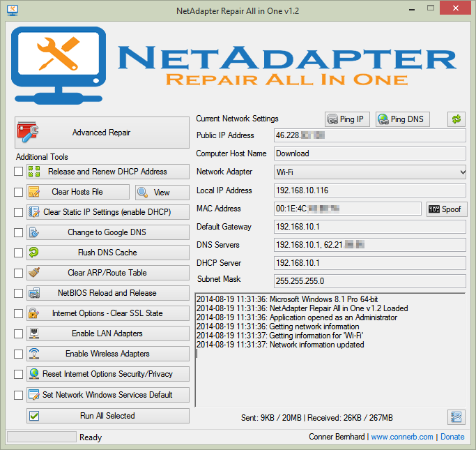Screen dimensions: 476x450
Task: Click the Ready status text
Action: pyautogui.click(x=91, y=437)
